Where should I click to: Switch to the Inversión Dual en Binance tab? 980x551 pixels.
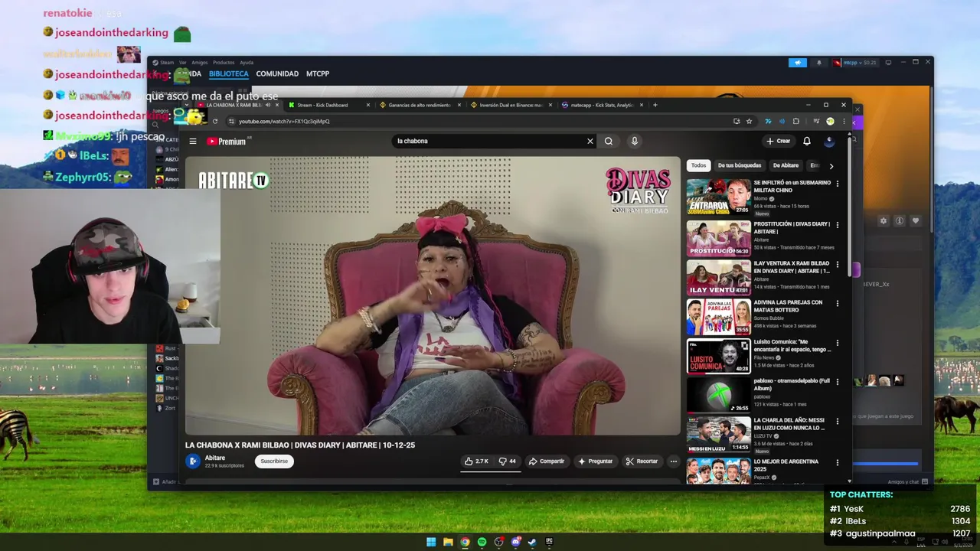[510, 105]
